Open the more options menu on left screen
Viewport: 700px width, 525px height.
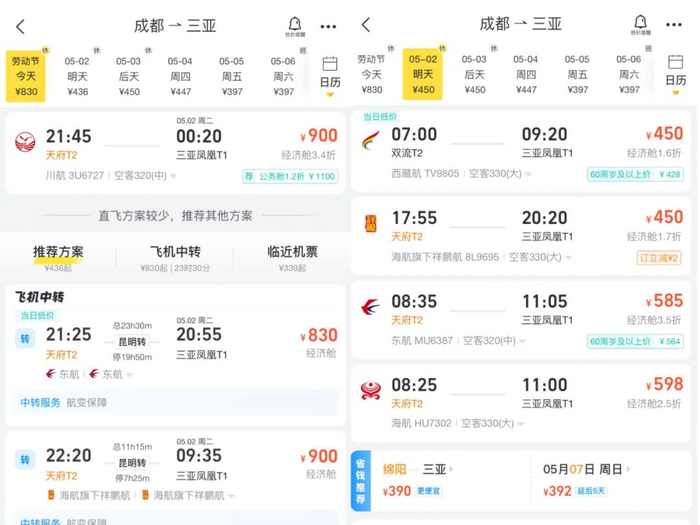coord(328,27)
